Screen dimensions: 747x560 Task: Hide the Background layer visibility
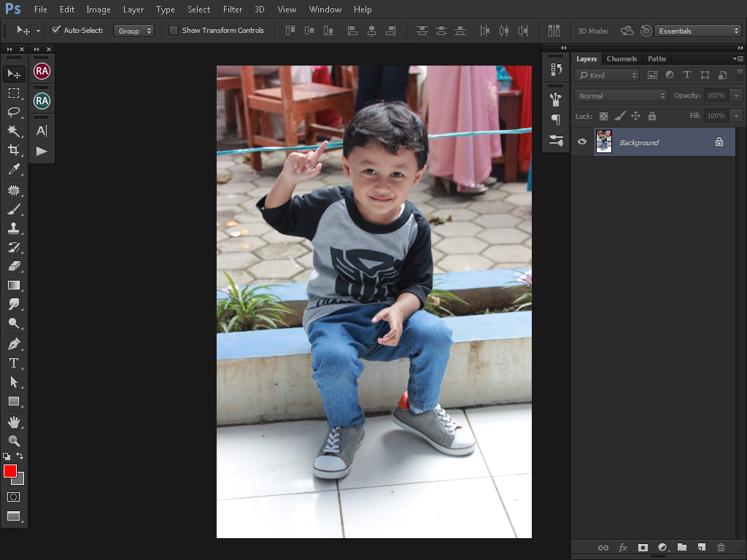coord(582,142)
